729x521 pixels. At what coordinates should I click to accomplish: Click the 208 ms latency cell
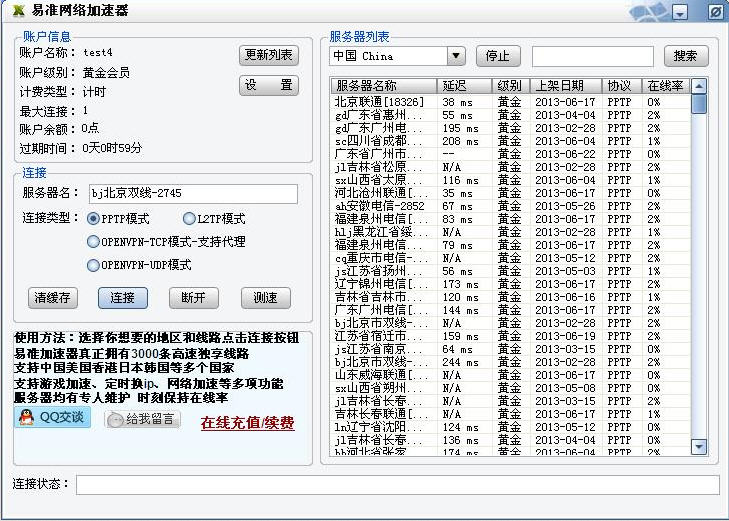pos(460,141)
